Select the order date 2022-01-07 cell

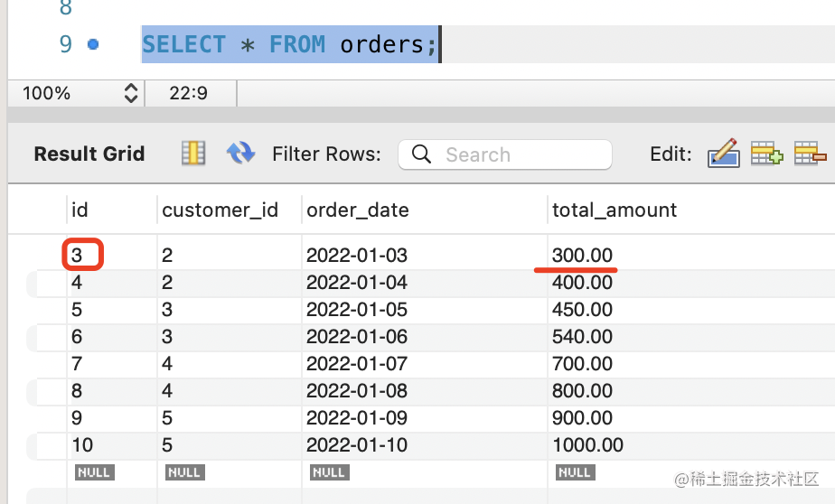point(357,364)
